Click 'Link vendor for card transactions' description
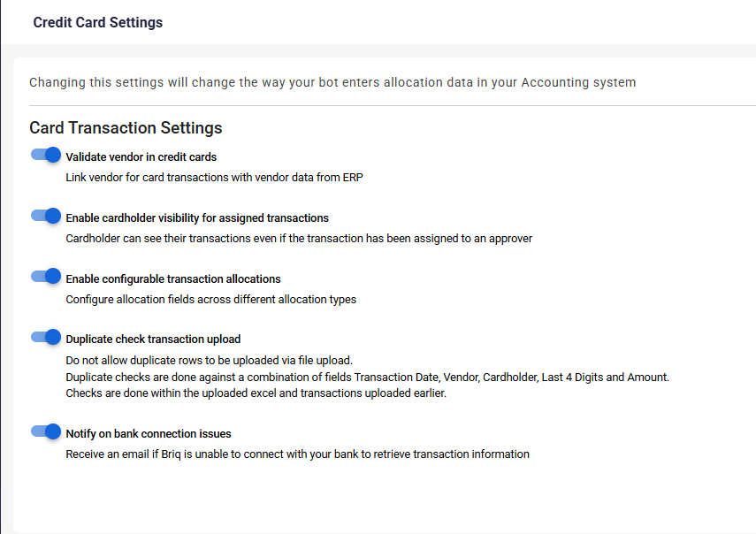 (x=215, y=178)
